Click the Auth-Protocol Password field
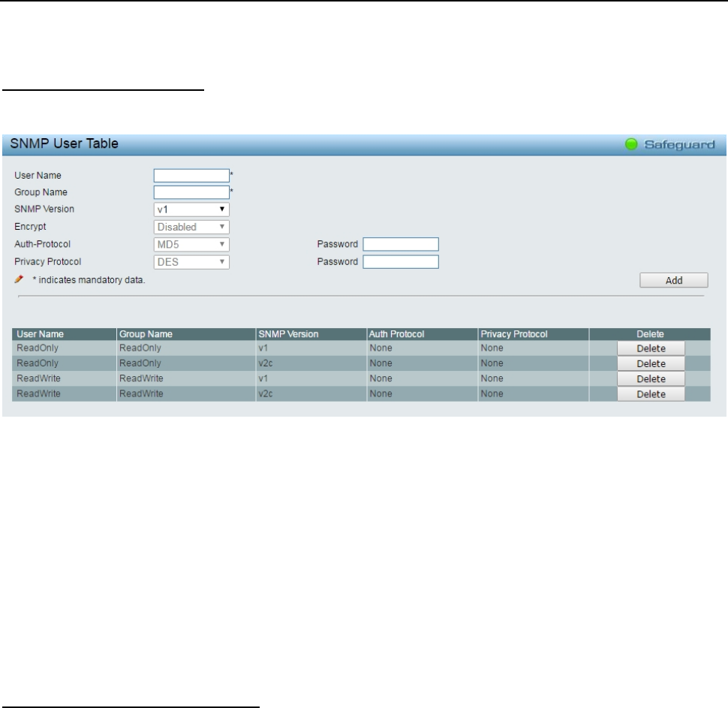 click(401, 244)
